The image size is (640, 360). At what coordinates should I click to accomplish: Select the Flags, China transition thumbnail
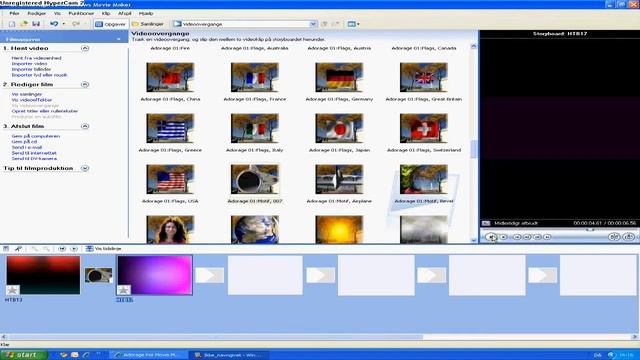click(x=170, y=77)
